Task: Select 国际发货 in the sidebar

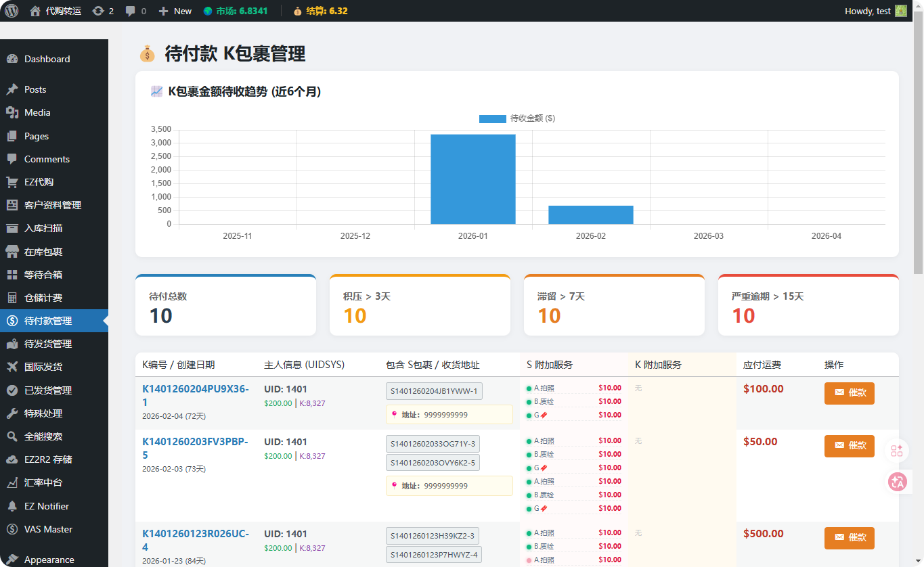Action: click(43, 367)
